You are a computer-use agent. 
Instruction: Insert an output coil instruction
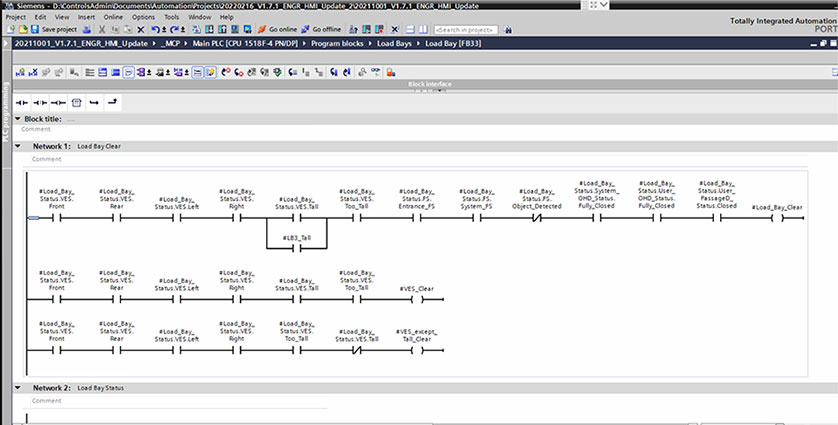tap(58, 102)
